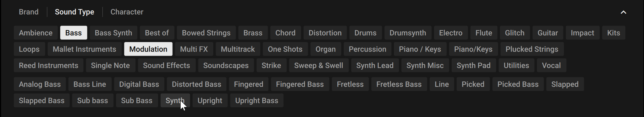This screenshot has width=644, height=117.
Task: Filter by Distorted Bass sub-type
Action: (196, 84)
